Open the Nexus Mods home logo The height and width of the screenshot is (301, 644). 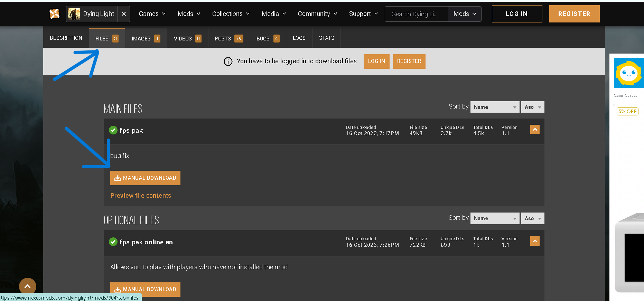click(x=55, y=14)
